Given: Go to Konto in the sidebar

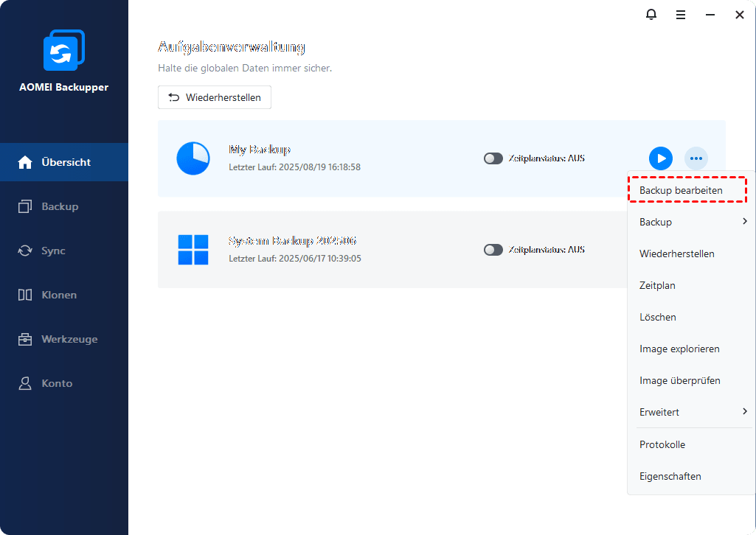Looking at the screenshot, I should [x=57, y=383].
